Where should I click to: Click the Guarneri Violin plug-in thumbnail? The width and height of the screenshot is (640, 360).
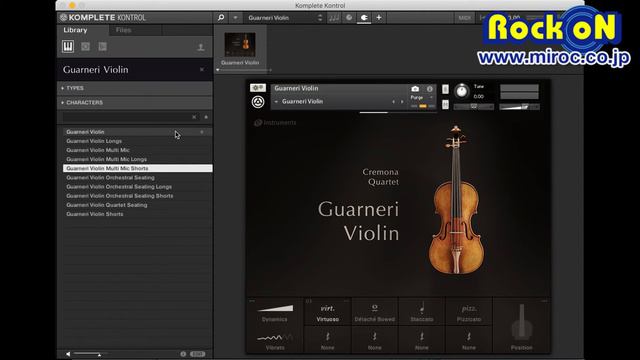[x=240, y=45]
